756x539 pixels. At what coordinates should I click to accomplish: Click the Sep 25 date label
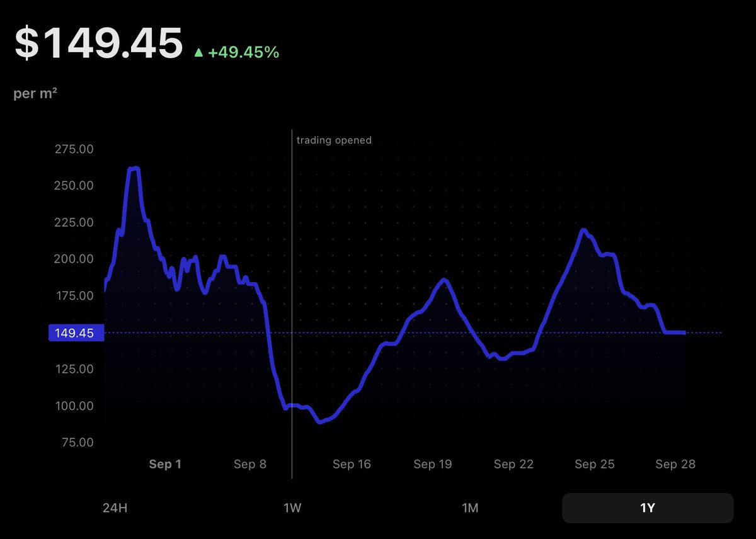pos(595,464)
